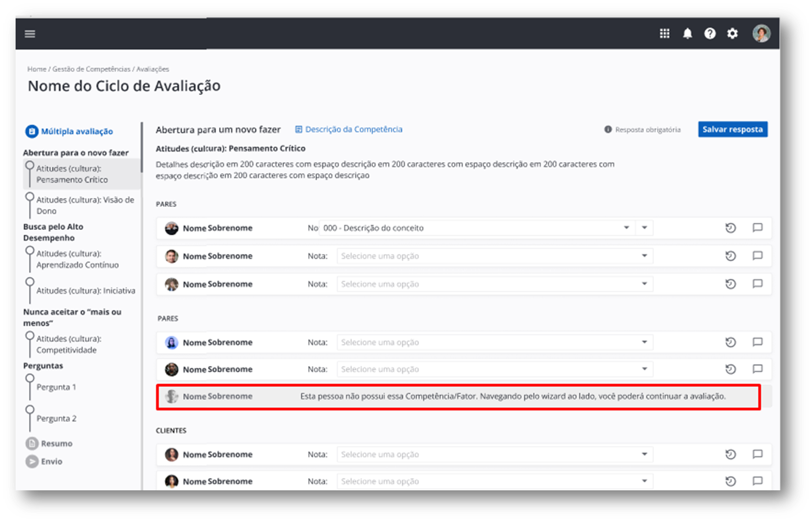Select Atitudes (cultura): Competitividade wizard step
The width and height of the screenshot is (812, 522).
pyautogui.click(x=69, y=344)
